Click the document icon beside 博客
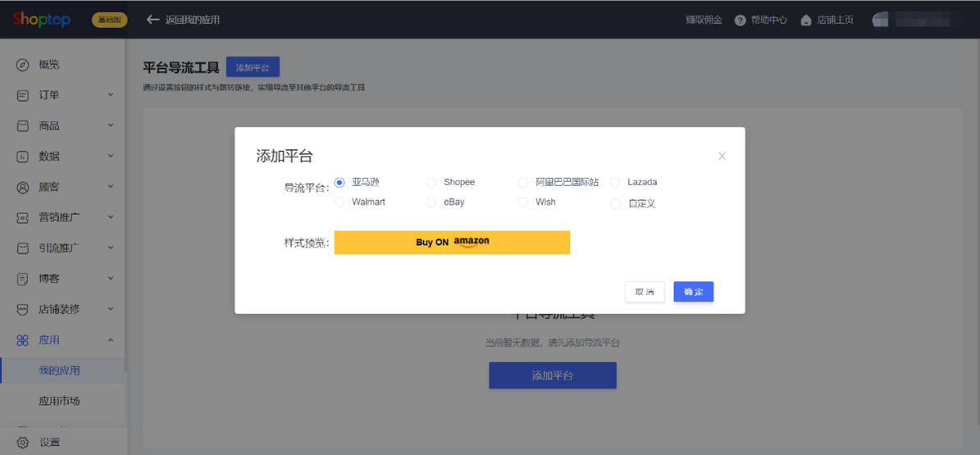The image size is (980, 455). click(22, 279)
